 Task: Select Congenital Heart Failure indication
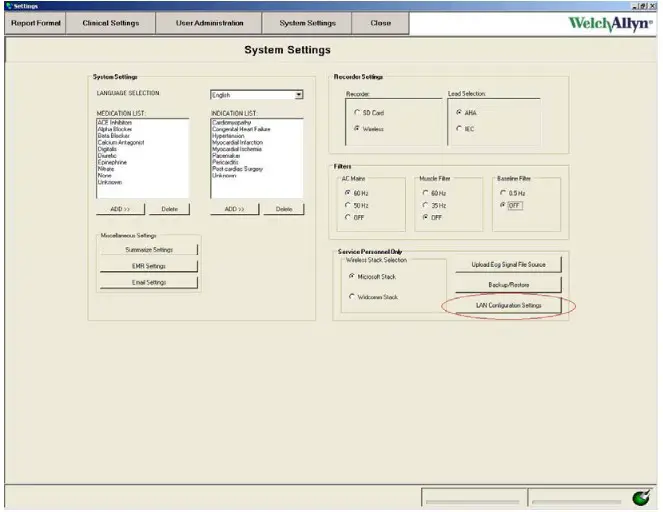coord(241,129)
